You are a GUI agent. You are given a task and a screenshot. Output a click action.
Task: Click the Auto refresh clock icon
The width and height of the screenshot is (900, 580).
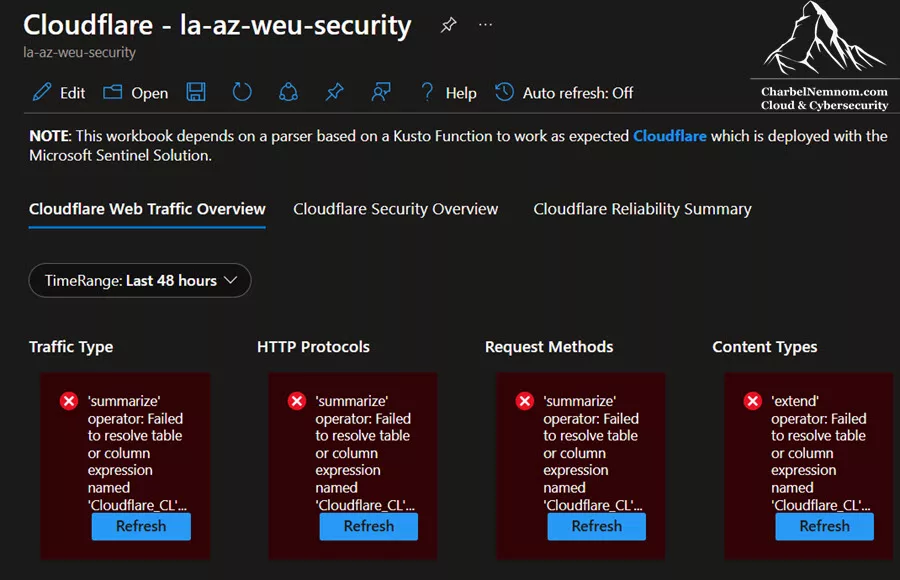[505, 92]
